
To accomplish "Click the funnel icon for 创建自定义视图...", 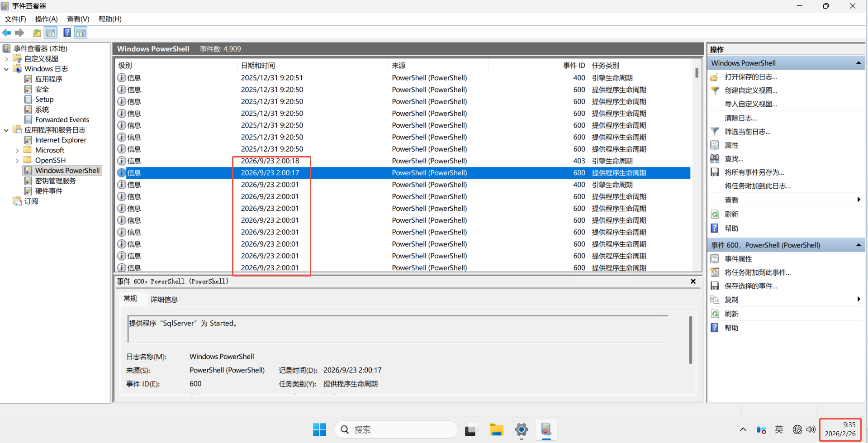I will 715,91.
